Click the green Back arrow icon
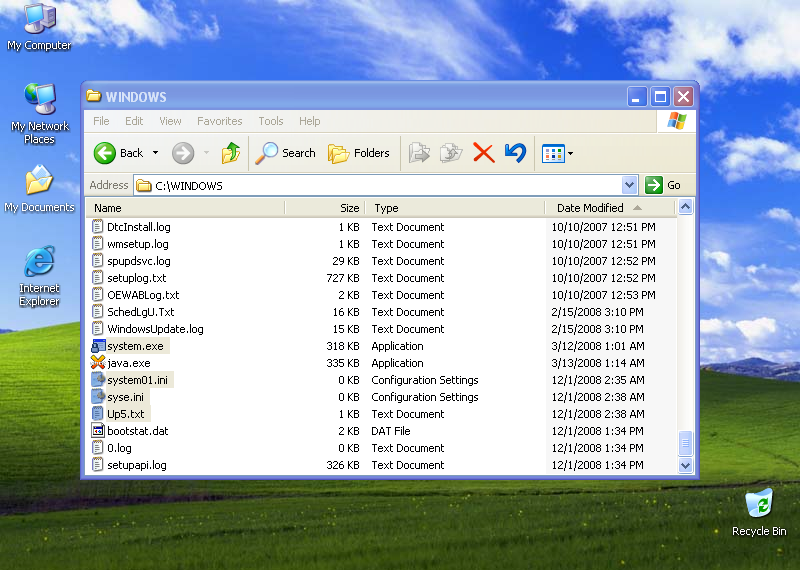 (x=105, y=153)
